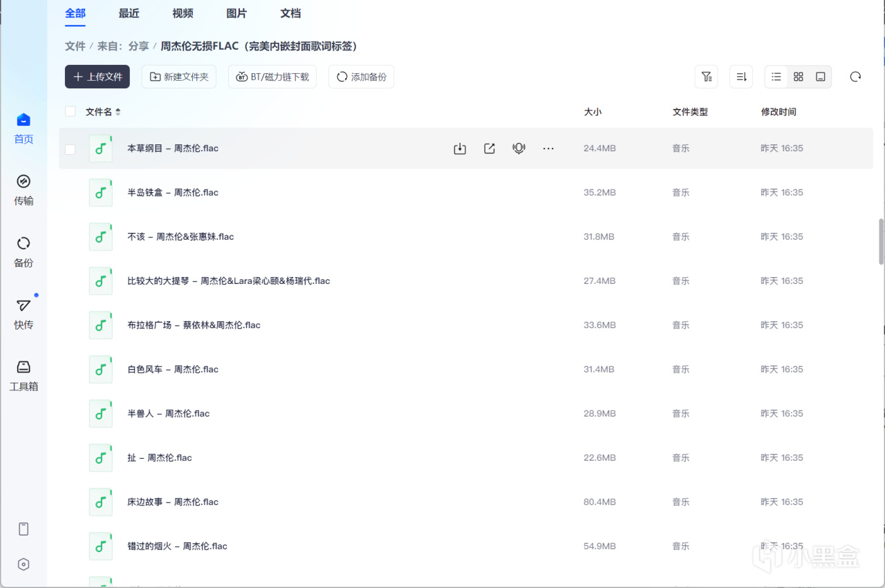Click the 文件类型 column header

690,112
